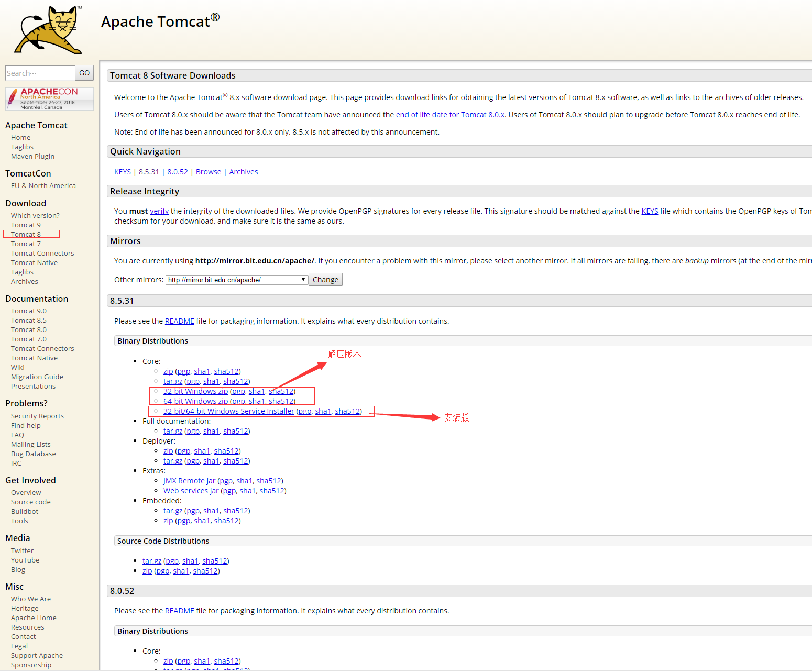
Task: Download the Source Code Distributions zip
Action: [147, 571]
